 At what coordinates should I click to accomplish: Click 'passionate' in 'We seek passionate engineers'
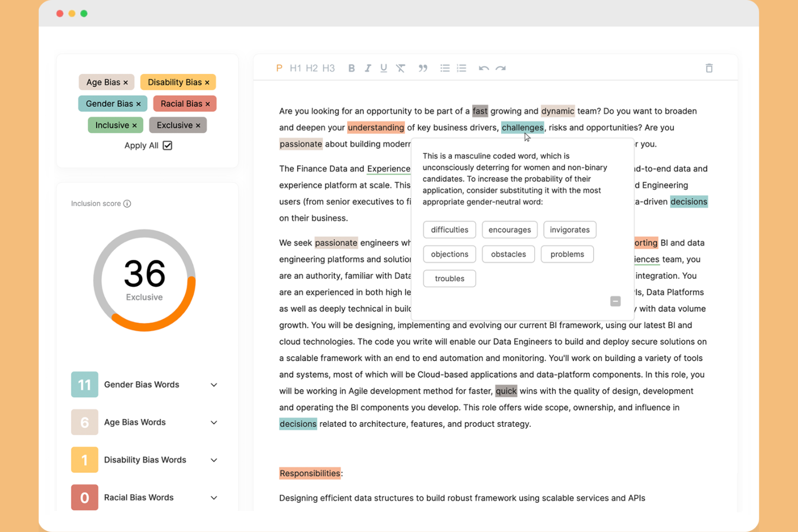336,243
